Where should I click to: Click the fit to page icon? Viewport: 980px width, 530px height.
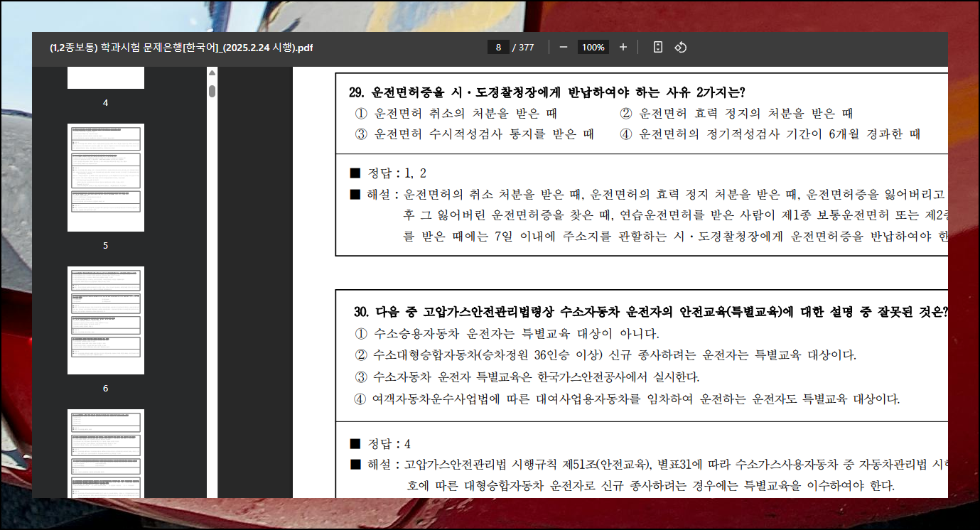[x=658, y=47]
